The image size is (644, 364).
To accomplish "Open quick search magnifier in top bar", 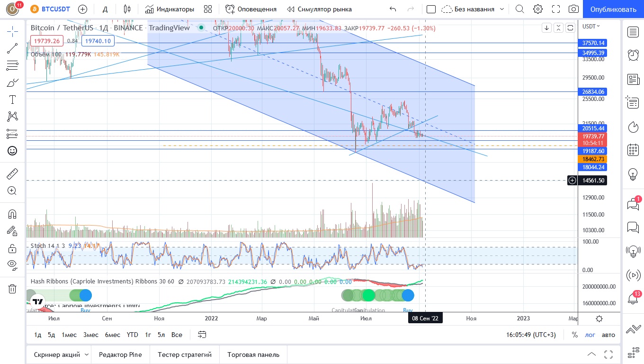I will click(520, 9).
